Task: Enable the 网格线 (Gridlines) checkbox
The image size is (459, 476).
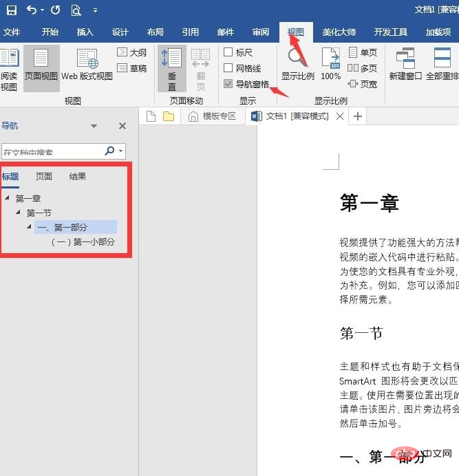Action: pos(228,68)
